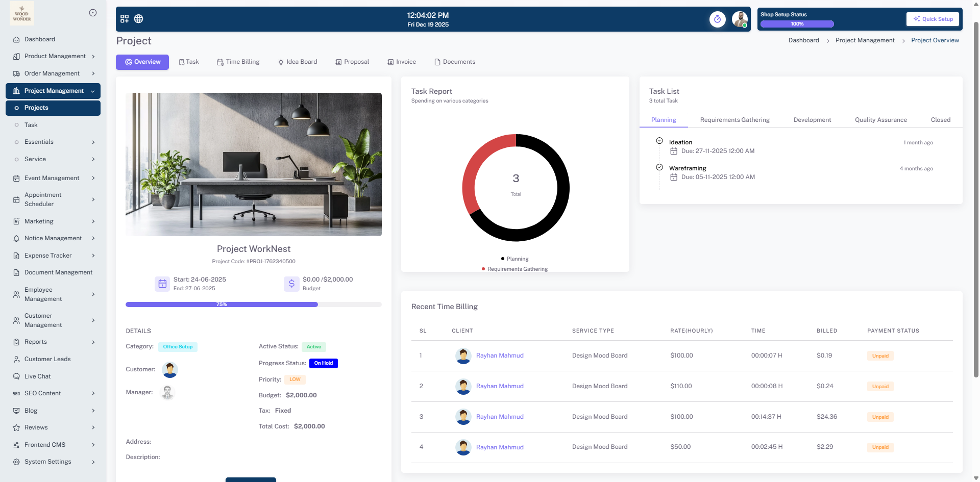
Task: Collapse sidebar using the circle toggle icon
Action: [x=93, y=13]
